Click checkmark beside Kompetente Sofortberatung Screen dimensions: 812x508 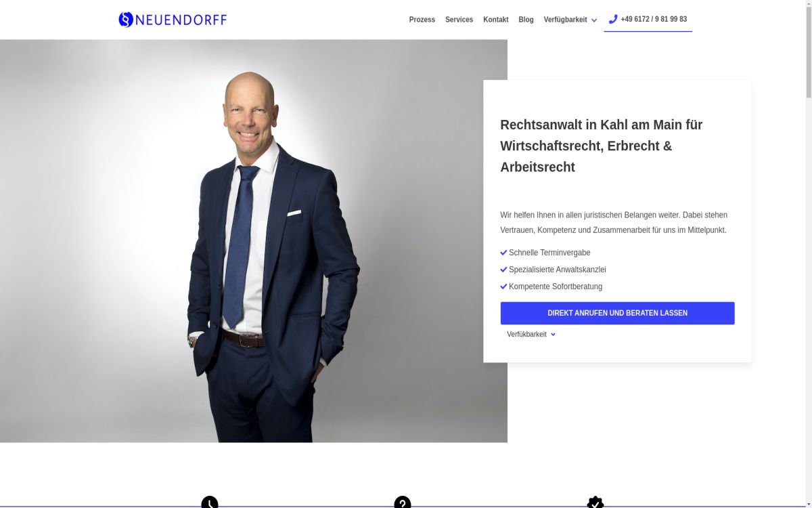tap(503, 287)
